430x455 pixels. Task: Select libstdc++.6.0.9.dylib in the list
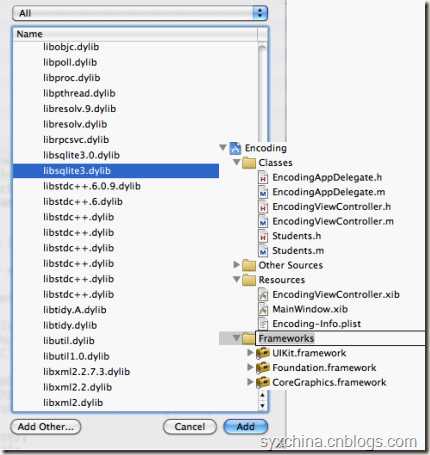[x=92, y=186]
